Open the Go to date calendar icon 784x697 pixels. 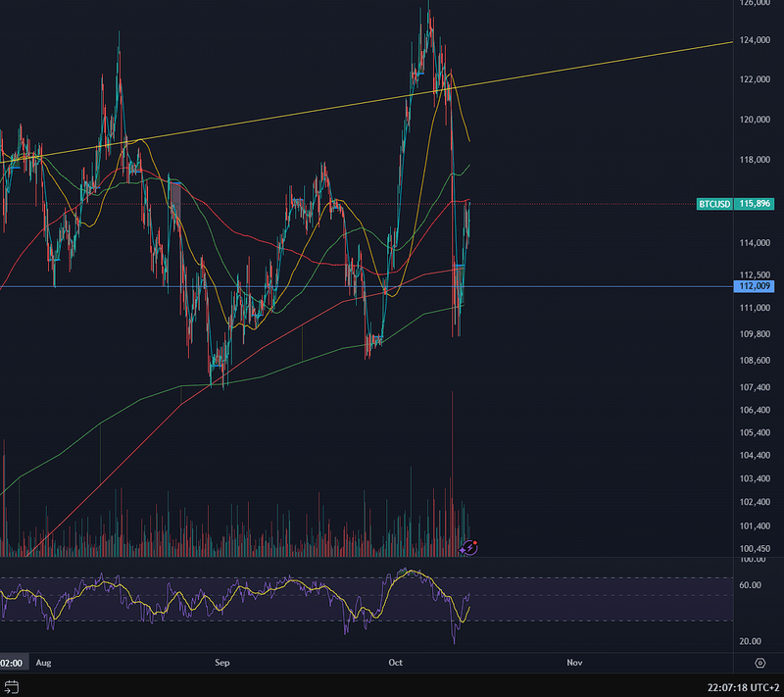click(x=11, y=687)
